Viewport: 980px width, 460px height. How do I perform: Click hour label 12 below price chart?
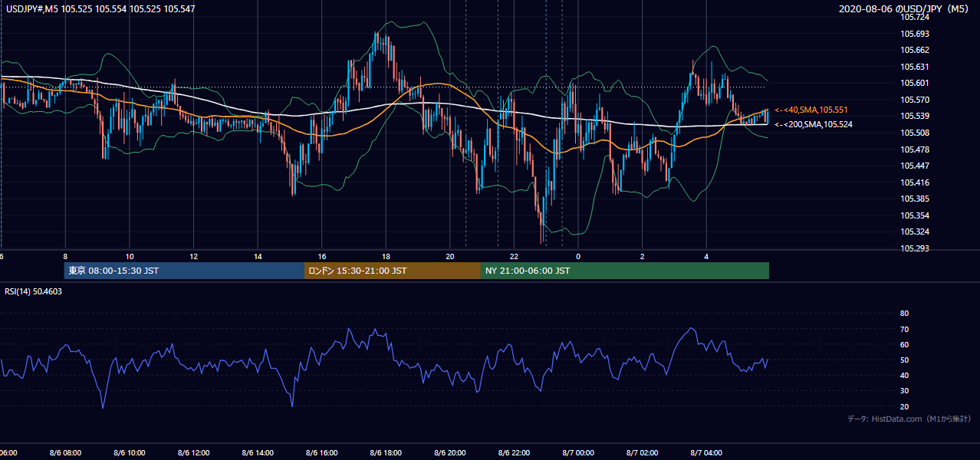(194, 256)
